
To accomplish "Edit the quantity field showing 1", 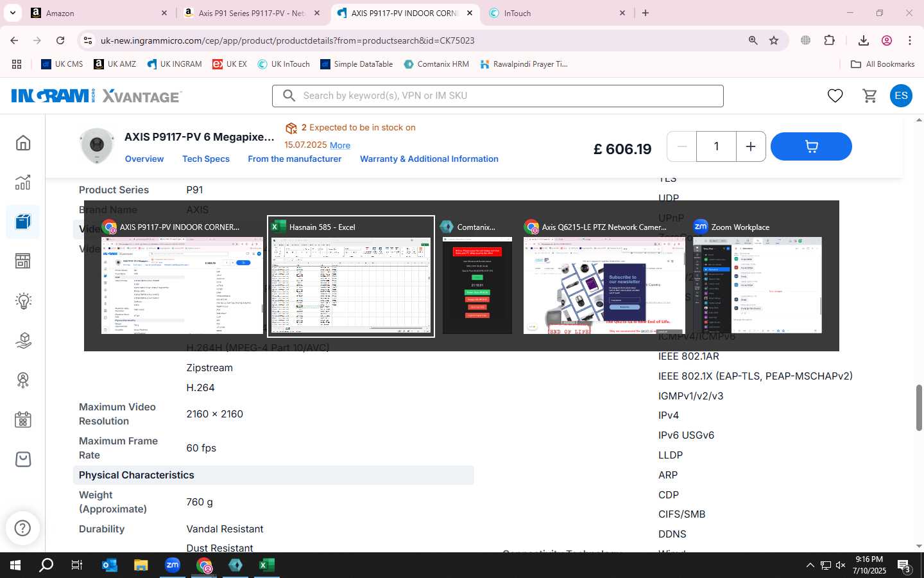I will pos(716,146).
